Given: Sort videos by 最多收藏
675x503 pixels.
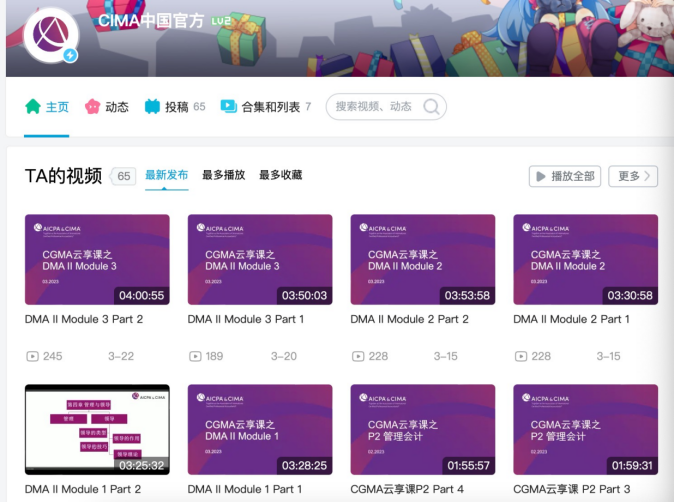Looking at the screenshot, I should tap(280, 175).
